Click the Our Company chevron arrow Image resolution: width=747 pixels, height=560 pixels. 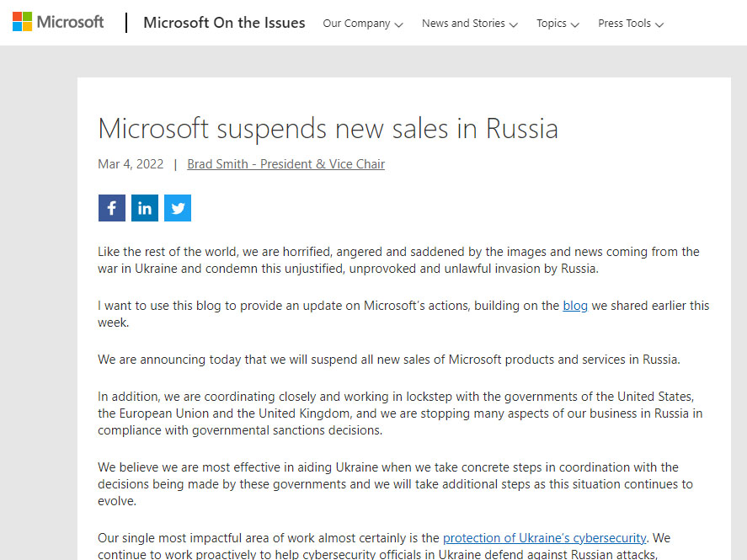tap(399, 24)
